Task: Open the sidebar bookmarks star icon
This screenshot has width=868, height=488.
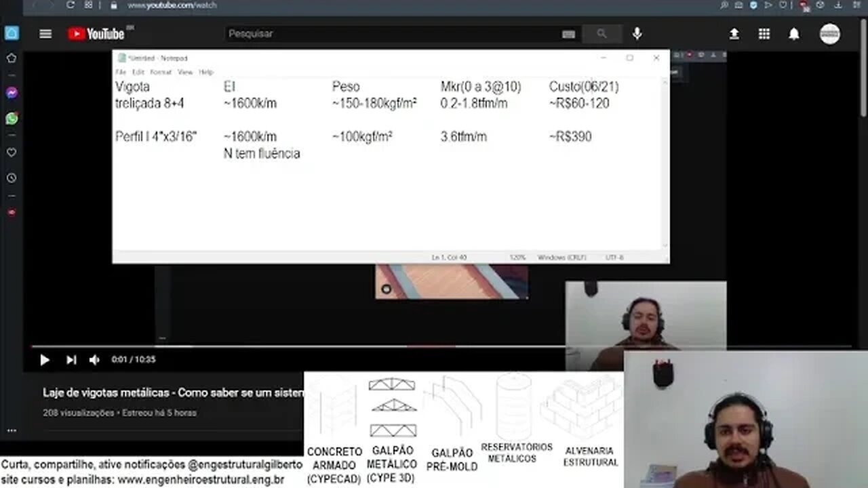Action: [12, 58]
